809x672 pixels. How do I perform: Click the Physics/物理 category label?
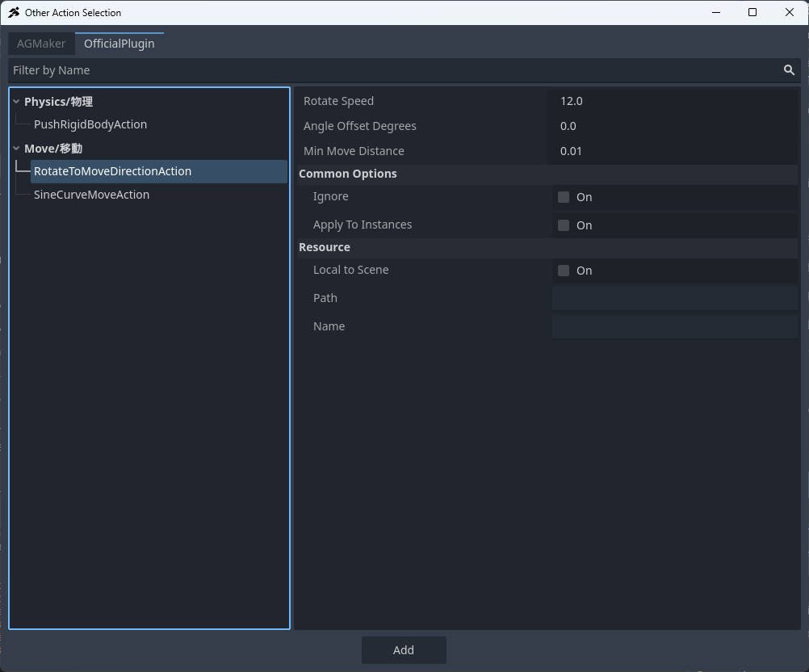click(58, 102)
